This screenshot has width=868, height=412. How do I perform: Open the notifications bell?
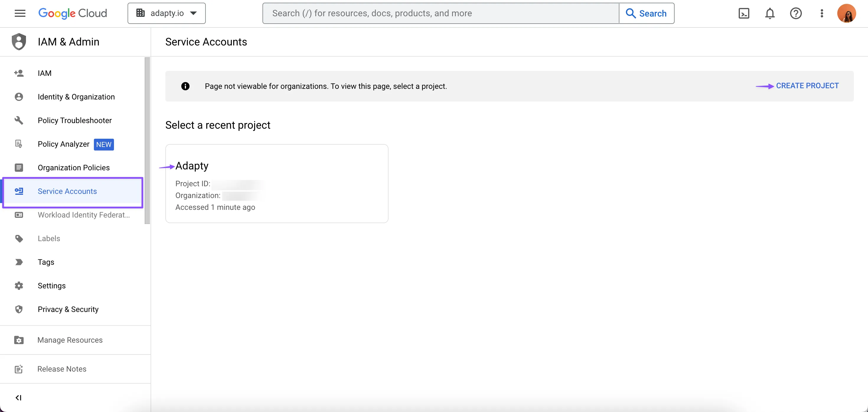pyautogui.click(x=770, y=13)
